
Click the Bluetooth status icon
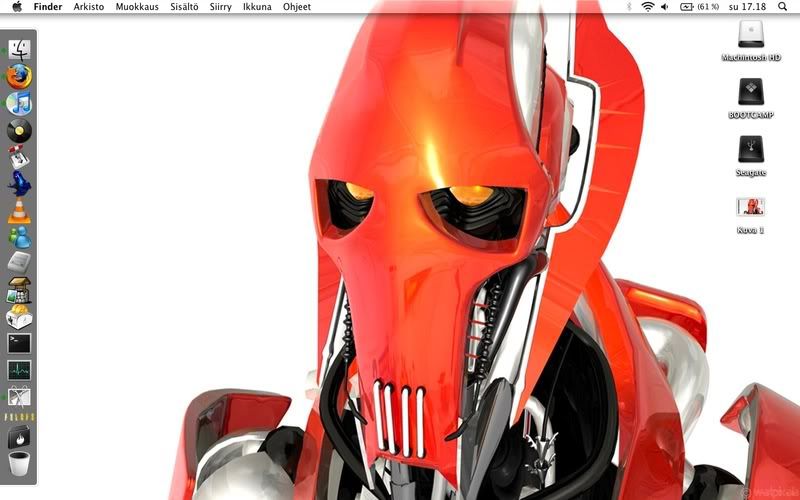[629, 7]
